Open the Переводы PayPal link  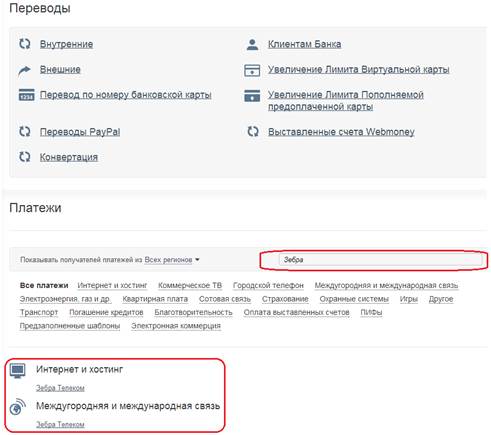click(x=80, y=132)
